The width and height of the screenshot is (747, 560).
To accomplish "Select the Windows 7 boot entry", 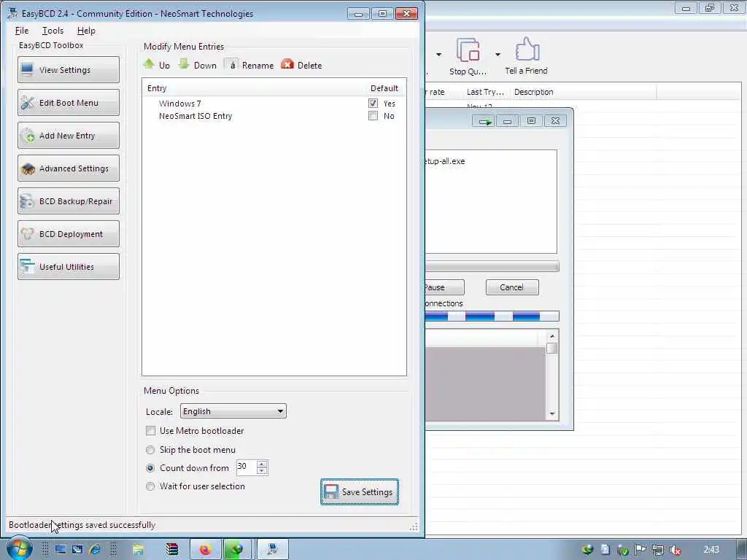I will [x=274, y=104].
